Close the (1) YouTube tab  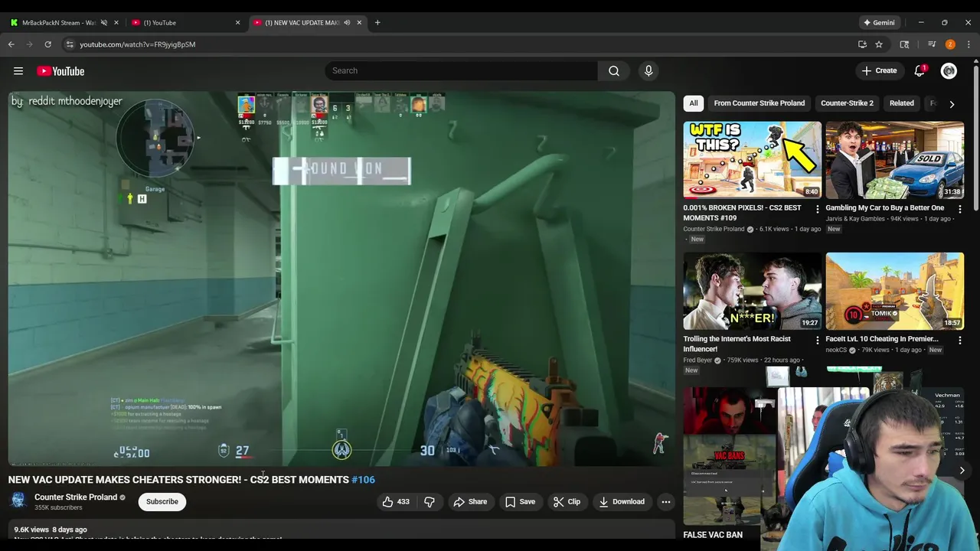point(237,23)
